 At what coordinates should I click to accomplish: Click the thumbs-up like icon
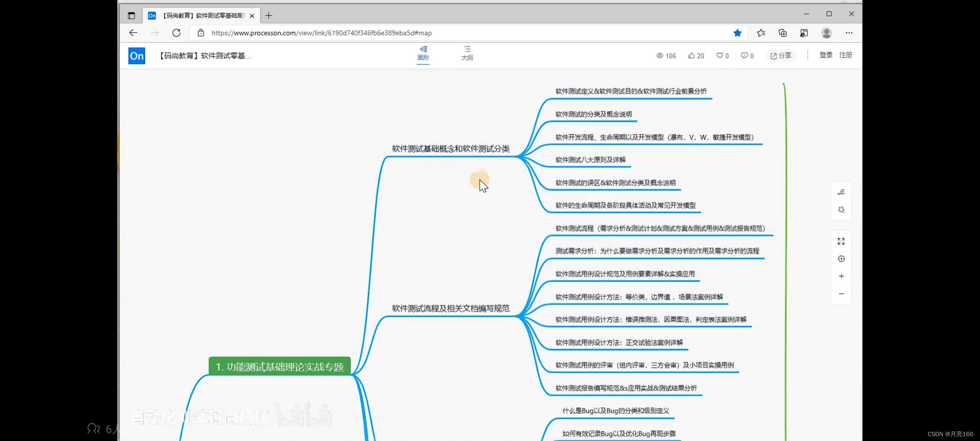tap(691, 56)
